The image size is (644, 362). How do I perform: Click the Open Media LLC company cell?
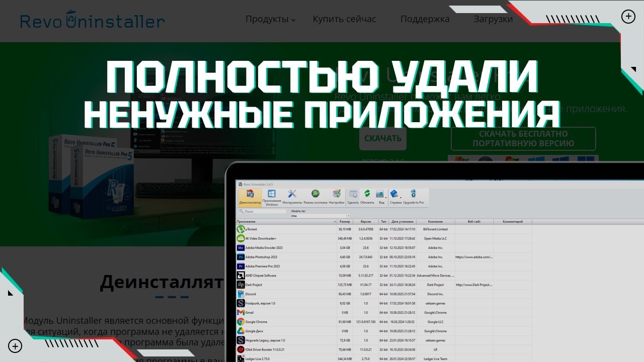pos(436,238)
